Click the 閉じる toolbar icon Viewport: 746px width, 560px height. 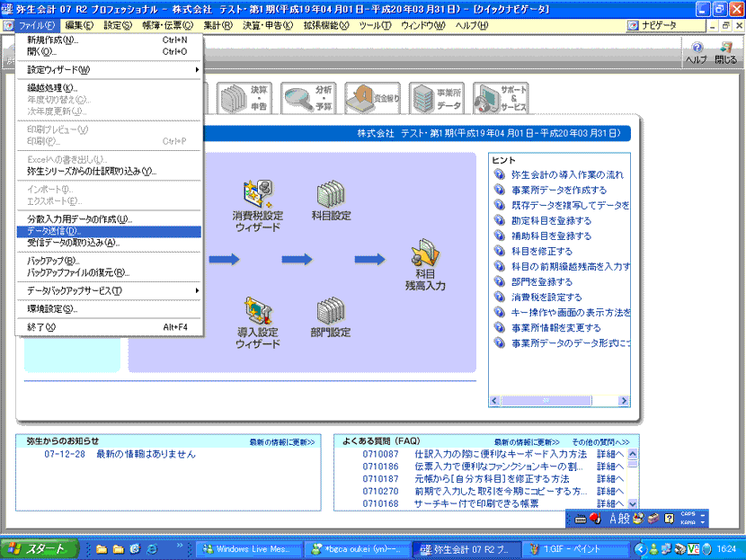pos(725,52)
